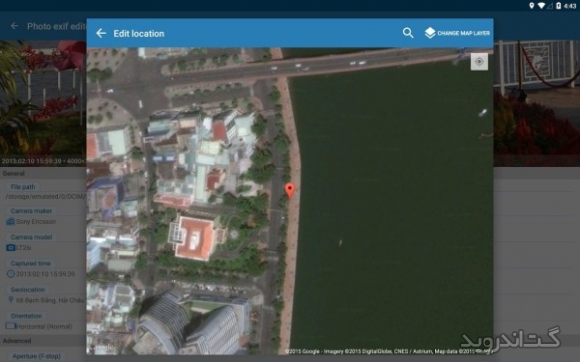The height and width of the screenshot is (362, 580).
Task: Click the orange-roofed building on the map
Action: click(195, 238)
